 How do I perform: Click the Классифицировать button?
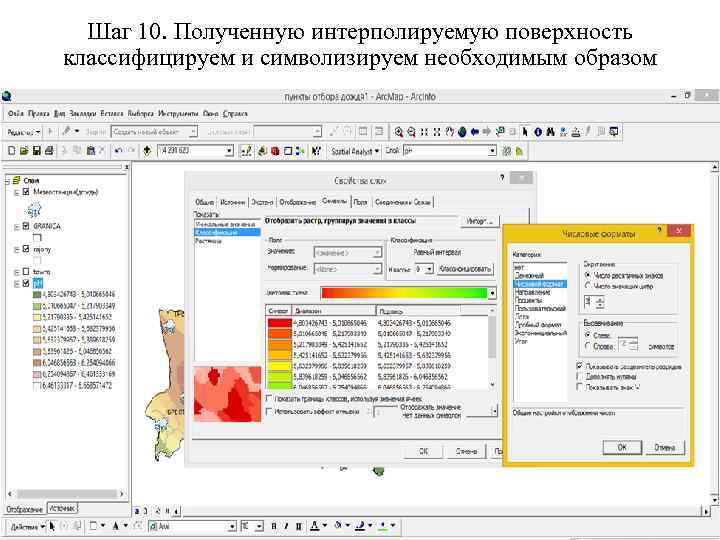465,269
